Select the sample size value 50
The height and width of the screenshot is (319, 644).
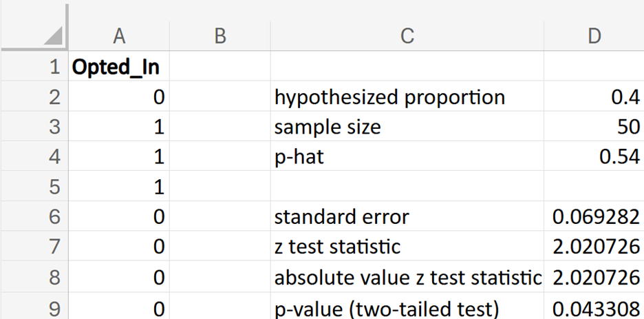pyautogui.click(x=594, y=127)
